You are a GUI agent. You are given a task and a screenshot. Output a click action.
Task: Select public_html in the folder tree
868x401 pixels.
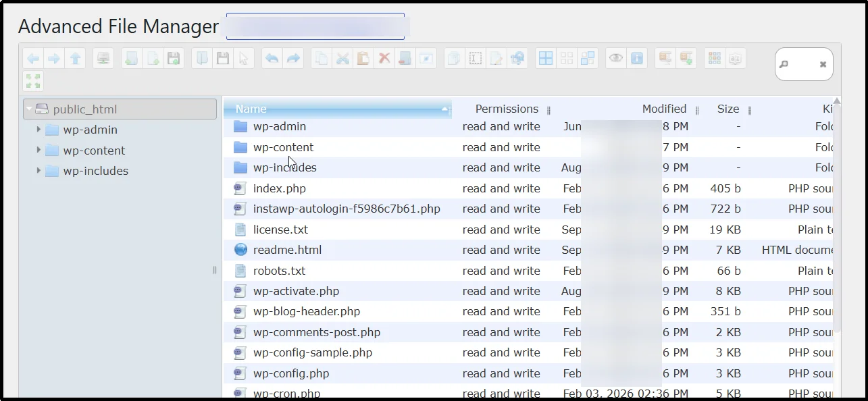[x=120, y=109]
